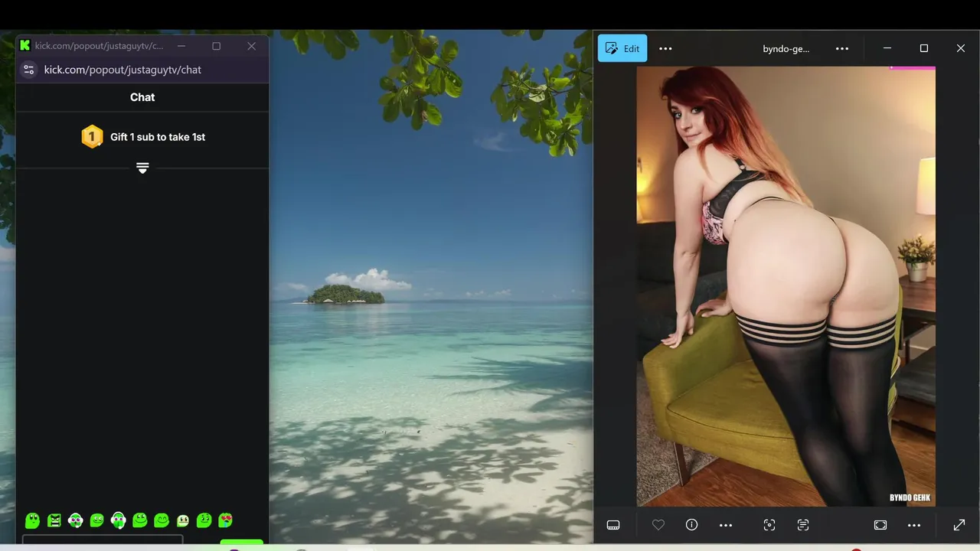The width and height of the screenshot is (980, 551).
Task: Maximize the Photos window
Action: pos(924,48)
